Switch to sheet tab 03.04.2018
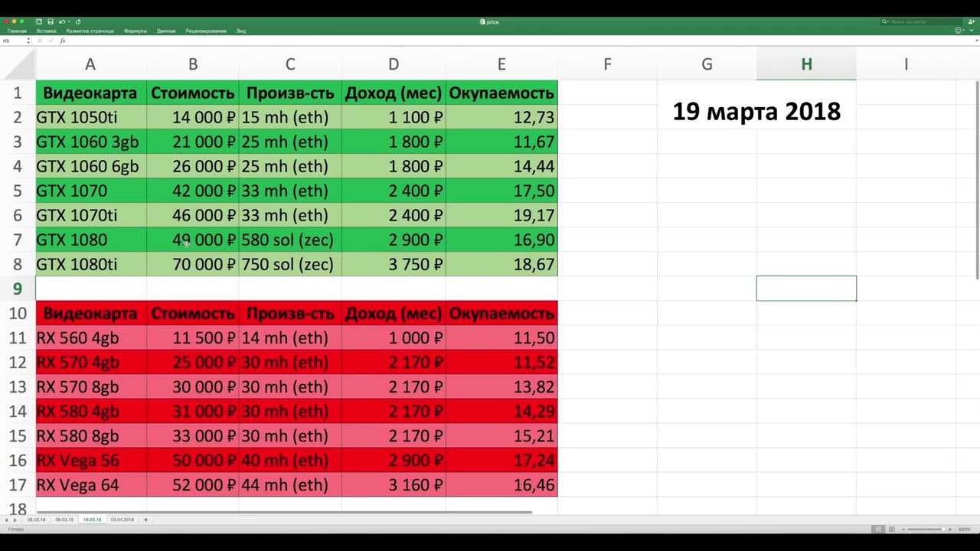 [122, 520]
